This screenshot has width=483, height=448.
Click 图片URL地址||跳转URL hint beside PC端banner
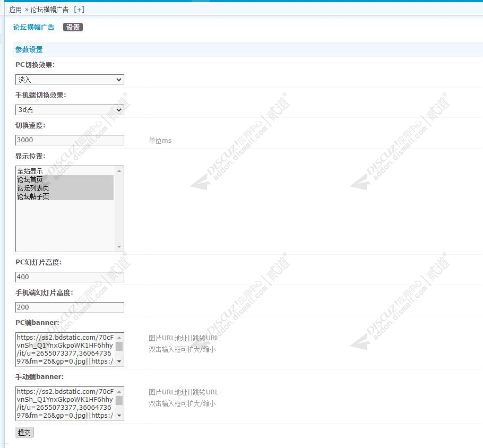pos(184,338)
